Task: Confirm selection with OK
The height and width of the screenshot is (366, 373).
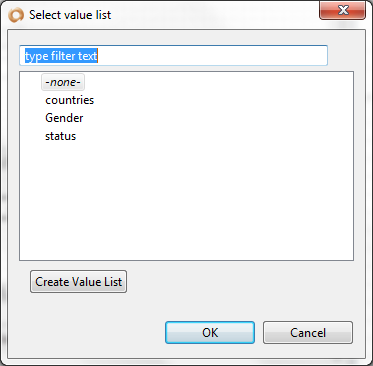Action: point(210,332)
